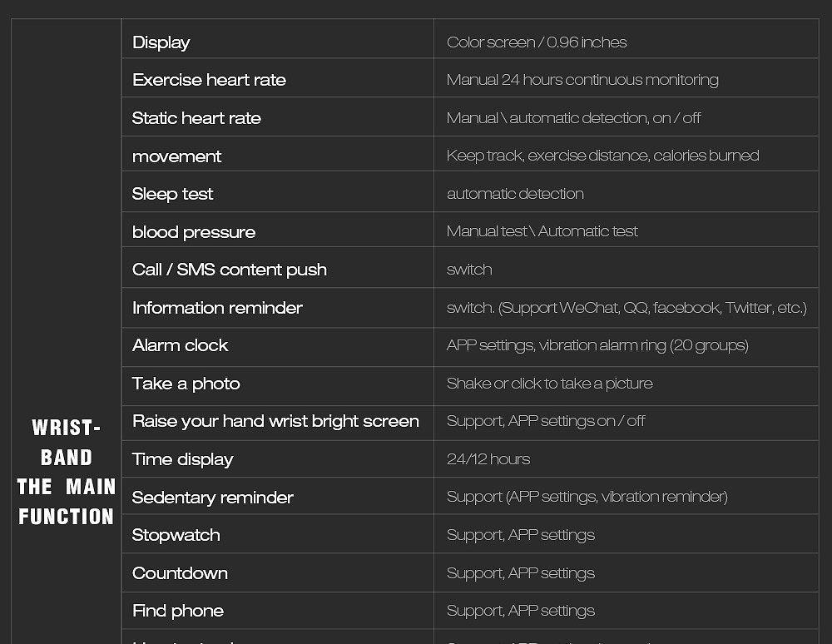The width and height of the screenshot is (832, 644).
Task: Click the "Sleep test" row label
Action: [x=172, y=194]
